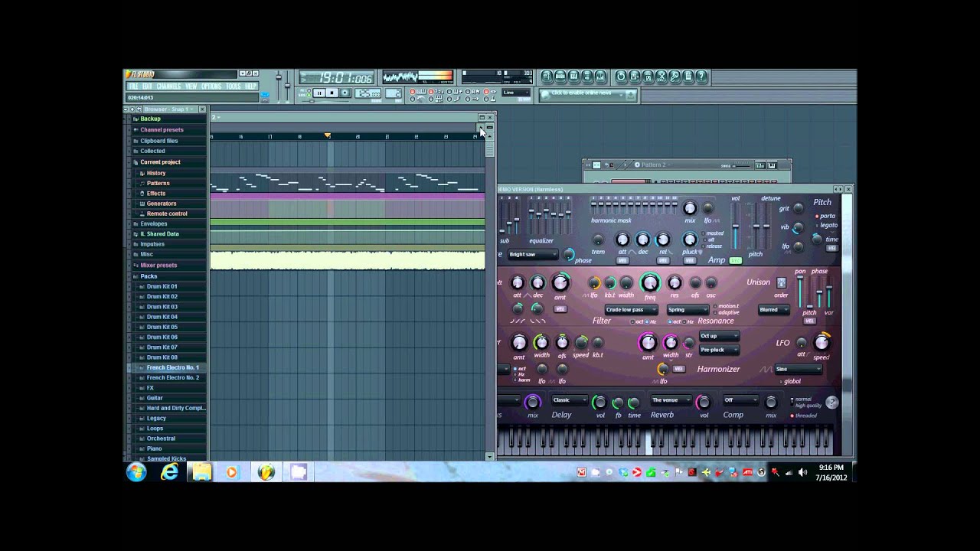Click the circular-arrow undo icon in toolbar
This screenshot has width=980, height=551.
(621, 77)
